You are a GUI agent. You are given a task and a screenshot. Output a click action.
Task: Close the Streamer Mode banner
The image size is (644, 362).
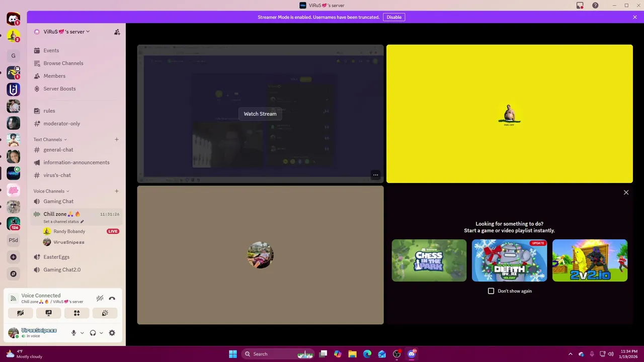(x=635, y=17)
